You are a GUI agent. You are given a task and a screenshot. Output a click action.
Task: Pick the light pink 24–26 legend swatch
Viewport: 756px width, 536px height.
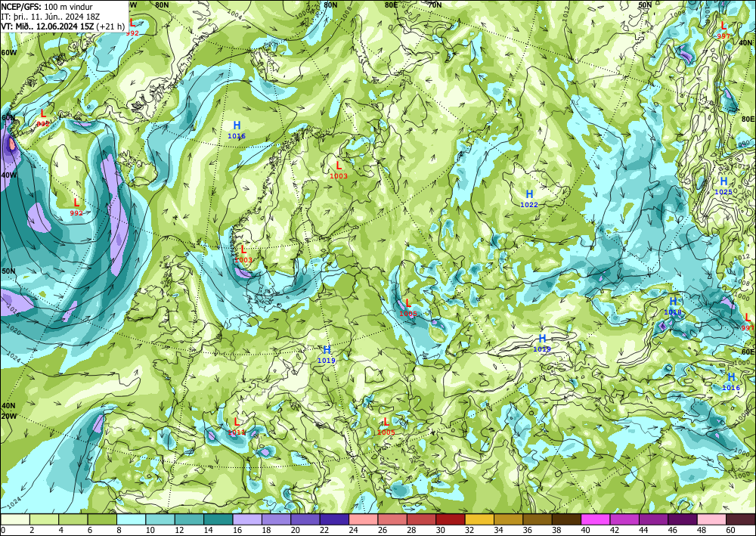[x=364, y=519]
